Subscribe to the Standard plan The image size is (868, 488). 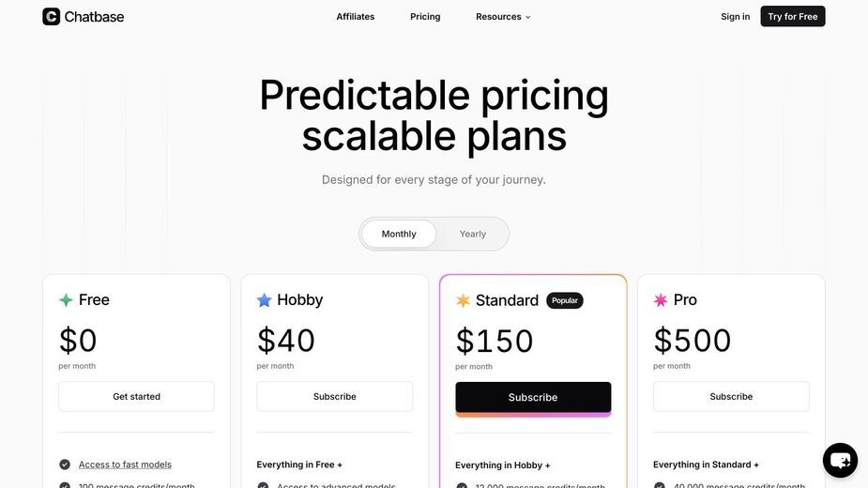point(533,398)
